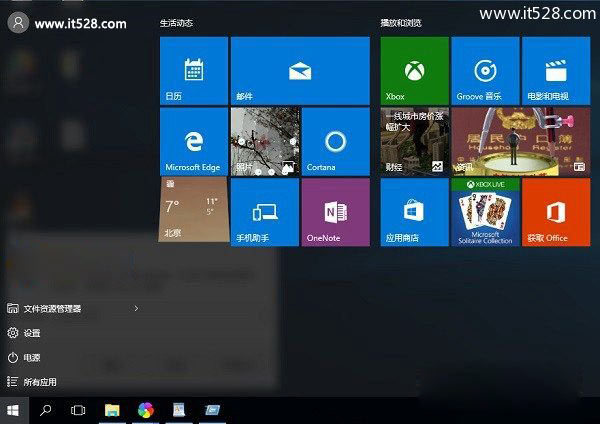The width and height of the screenshot is (600, 424).
Task: Open the Finance (财经) news tile
Action: click(414, 142)
